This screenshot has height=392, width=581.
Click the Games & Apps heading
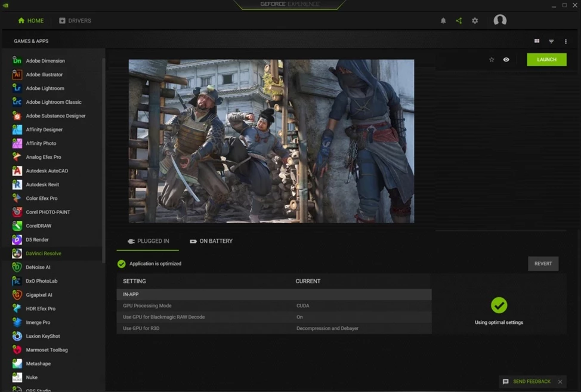[x=31, y=41]
